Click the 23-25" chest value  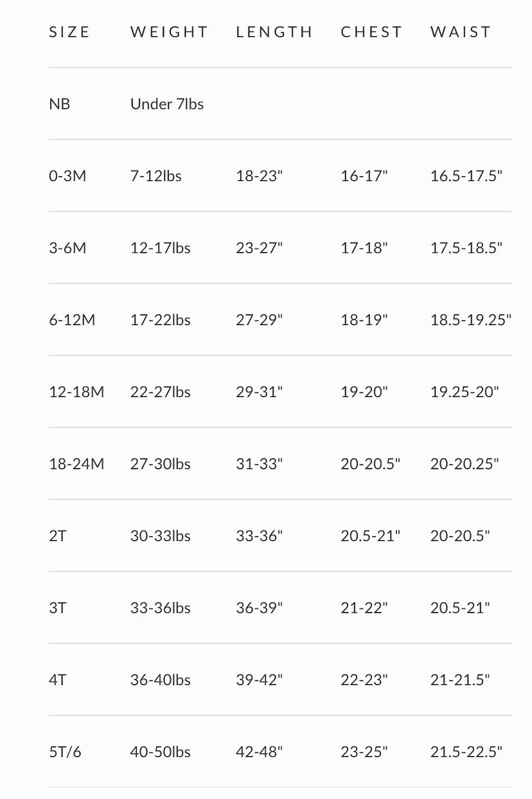coord(364,752)
